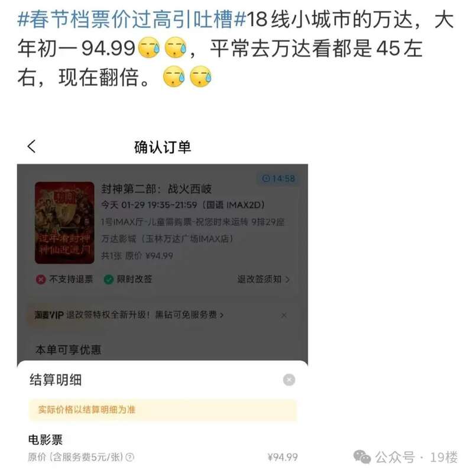Click the countdown timer clock icon

click(266, 178)
